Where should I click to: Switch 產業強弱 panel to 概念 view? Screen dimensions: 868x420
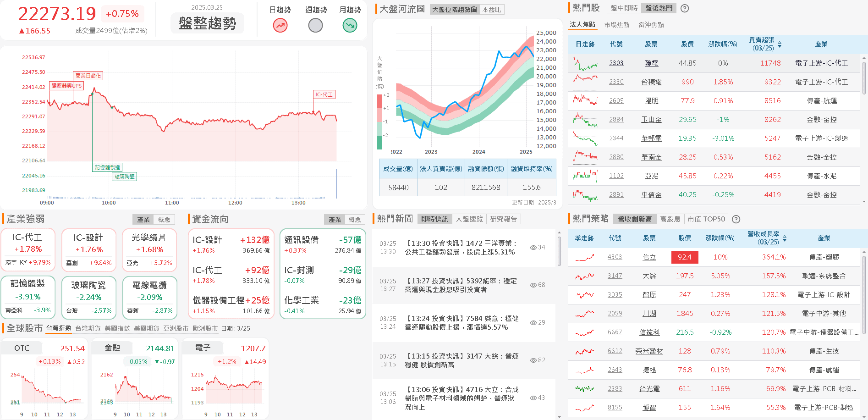click(164, 220)
